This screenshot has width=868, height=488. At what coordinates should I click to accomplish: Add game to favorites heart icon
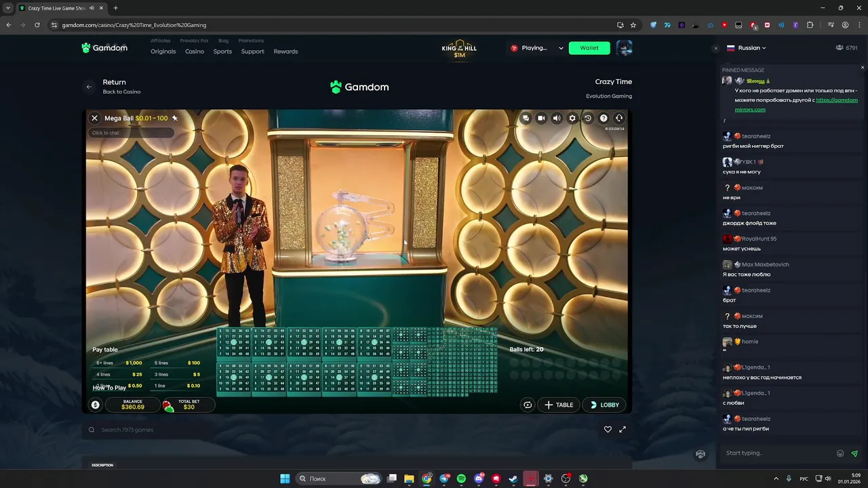pyautogui.click(x=608, y=429)
